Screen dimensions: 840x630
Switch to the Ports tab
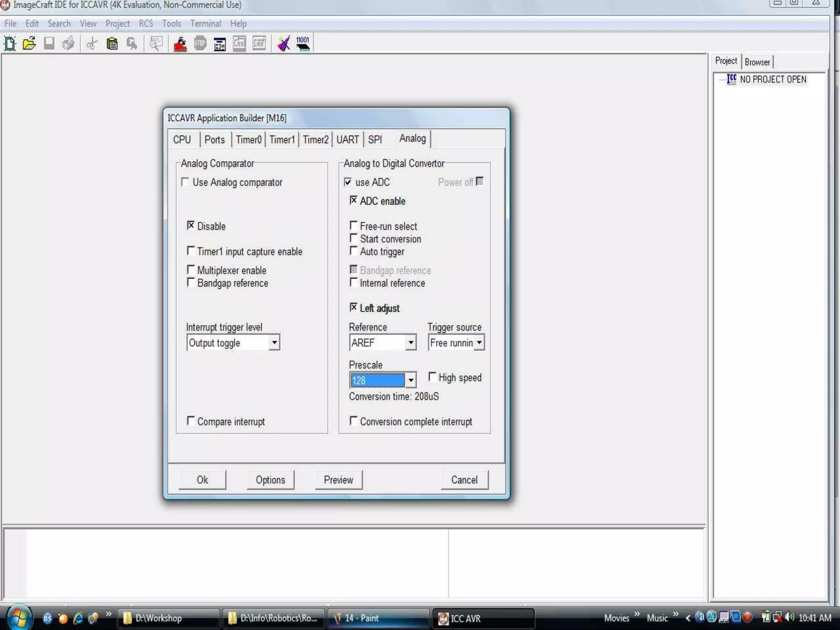click(x=215, y=140)
